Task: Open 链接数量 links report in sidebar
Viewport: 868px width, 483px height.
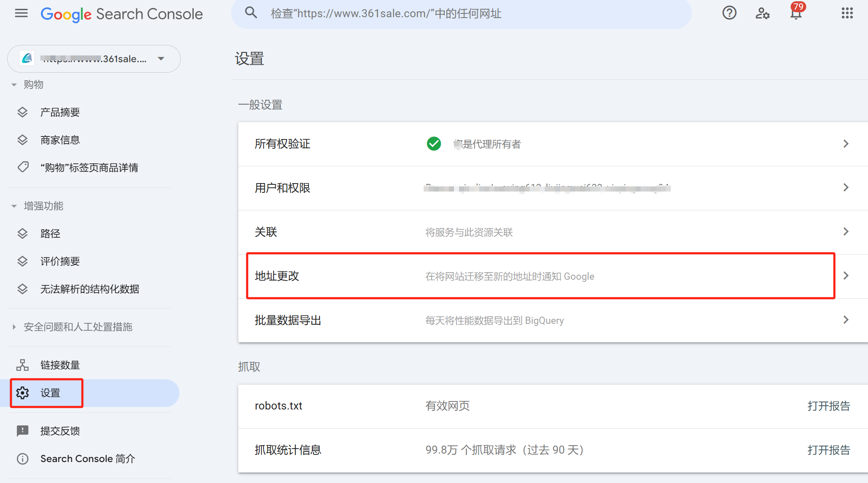Action: click(x=60, y=365)
